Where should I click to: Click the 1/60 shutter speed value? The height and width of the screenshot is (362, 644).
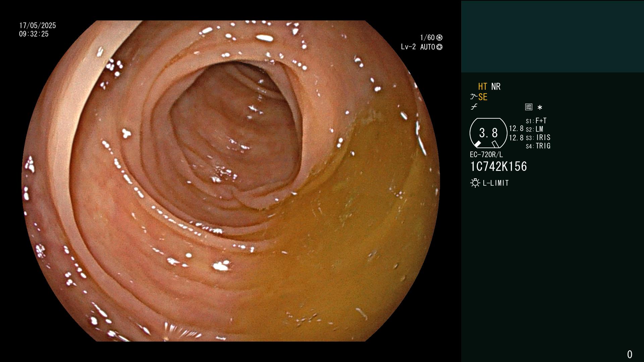coord(427,38)
